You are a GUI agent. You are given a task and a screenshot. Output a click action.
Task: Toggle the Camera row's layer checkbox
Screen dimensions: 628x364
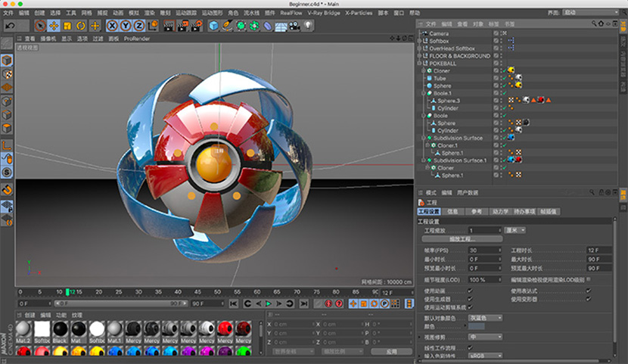click(496, 33)
